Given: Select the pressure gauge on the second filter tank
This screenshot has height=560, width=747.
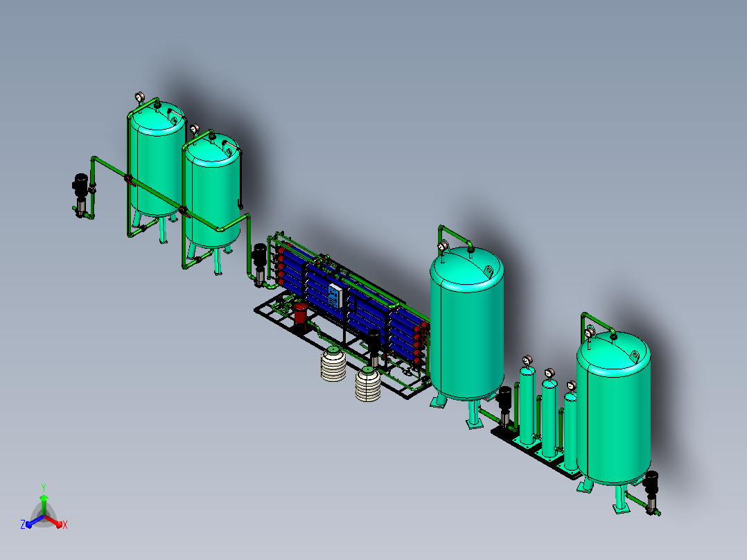Looking at the screenshot, I should (x=194, y=129).
